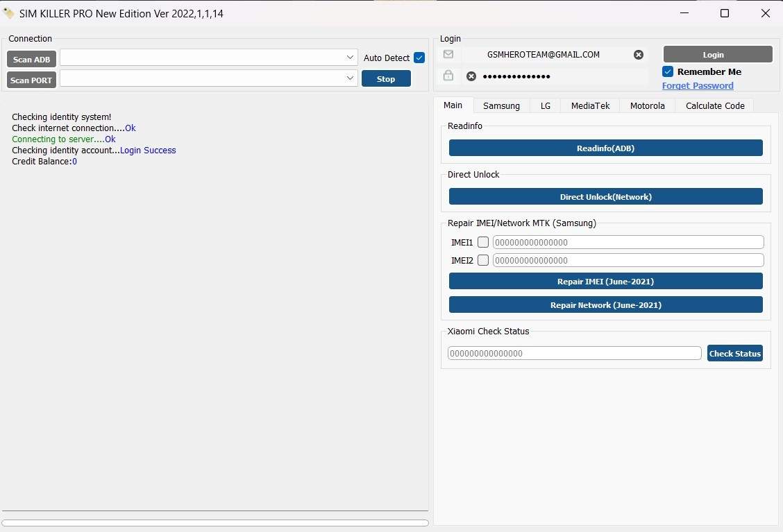This screenshot has height=532, width=783.
Task: Focus the IMEI1 input field
Action: (628, 242)
